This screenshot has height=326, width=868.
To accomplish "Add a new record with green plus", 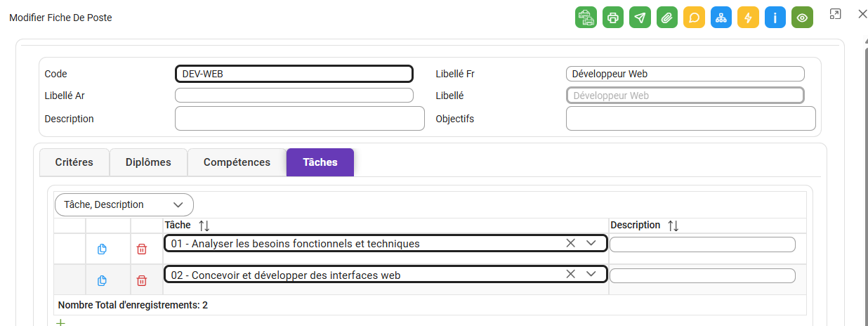I will 60,322.
